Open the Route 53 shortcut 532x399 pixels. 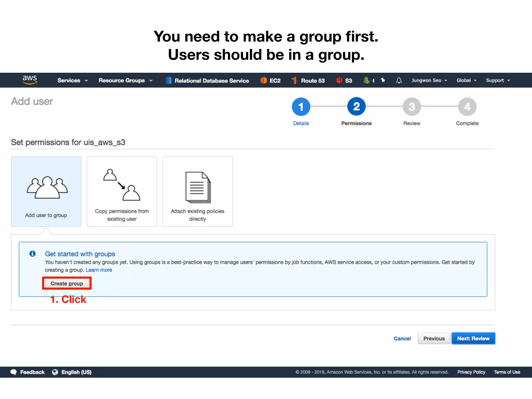[308, 81]
